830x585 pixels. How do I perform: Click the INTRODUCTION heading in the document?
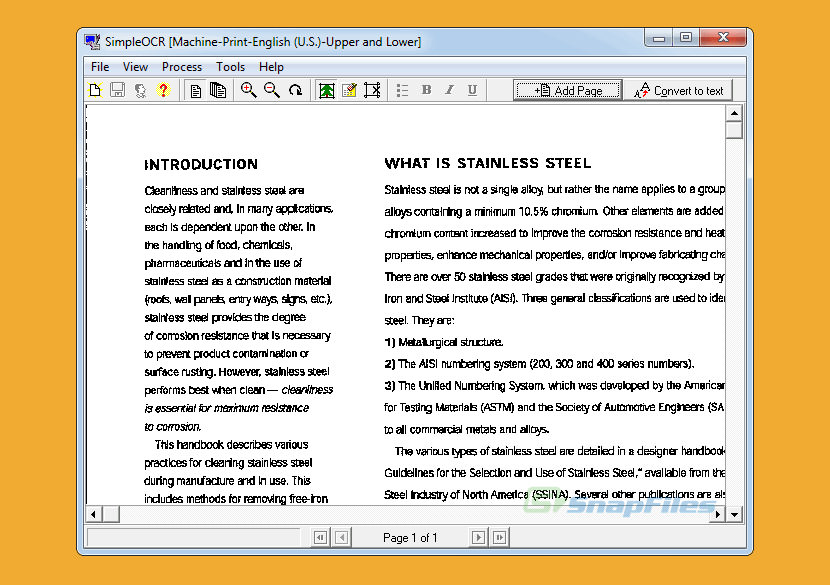click(201, 165)
